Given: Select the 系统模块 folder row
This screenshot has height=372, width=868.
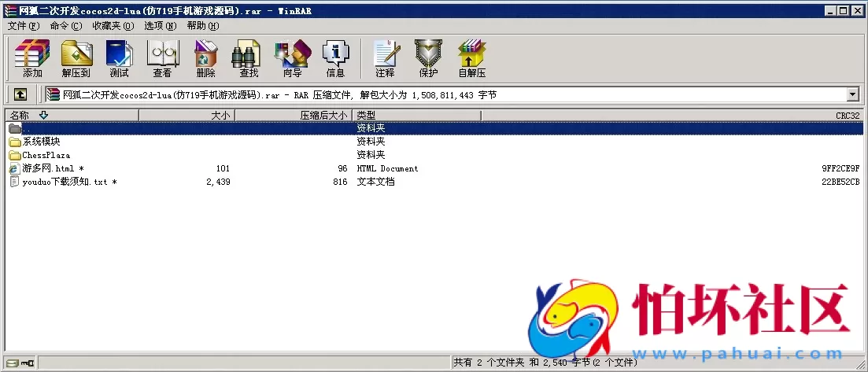Looking at the screenshot, I should pyautogui.click(x=434, y=142).
